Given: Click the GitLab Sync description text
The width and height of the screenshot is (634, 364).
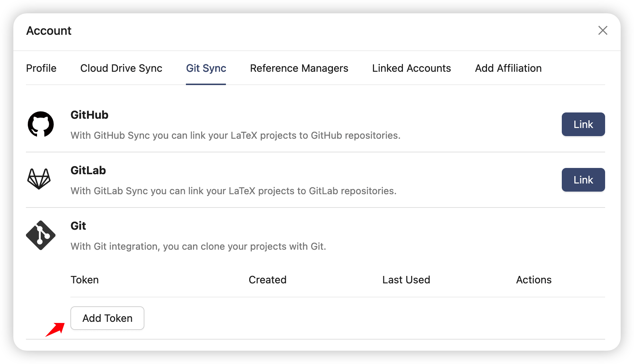Looking at the screenshot, I should pos(234,191).
